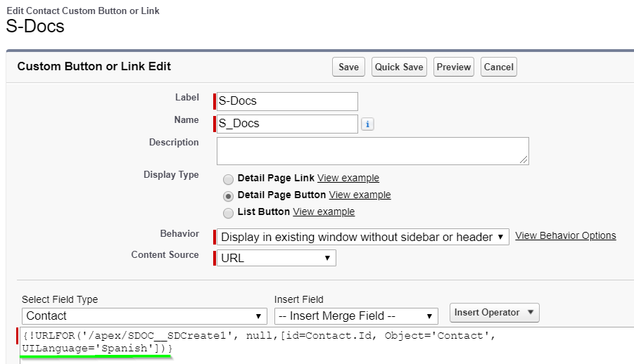Click the Cancel button
This screenshot has height=364, width=634.
(499, 67)
